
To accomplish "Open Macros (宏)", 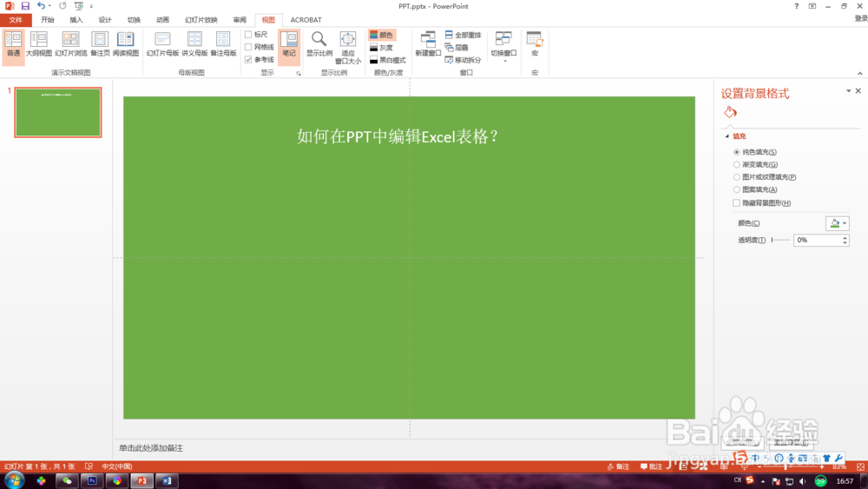I will (535, 44).
